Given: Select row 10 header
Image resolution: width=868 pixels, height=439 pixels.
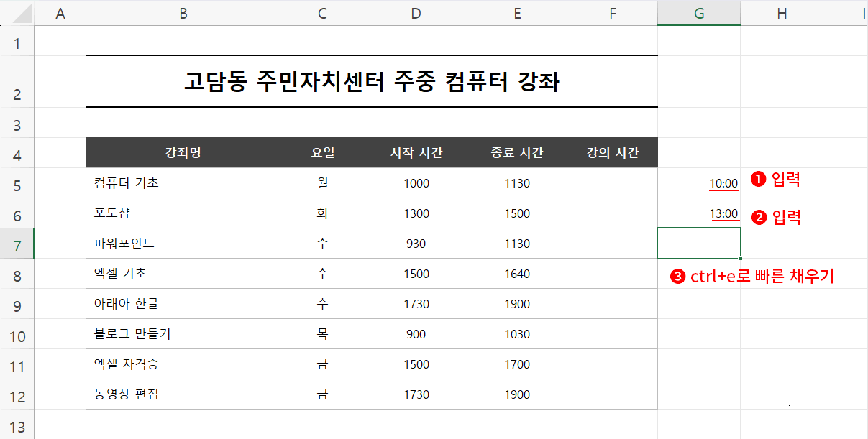Looking at the screenshot, I should pyautogui.click(x=17, y=334).
